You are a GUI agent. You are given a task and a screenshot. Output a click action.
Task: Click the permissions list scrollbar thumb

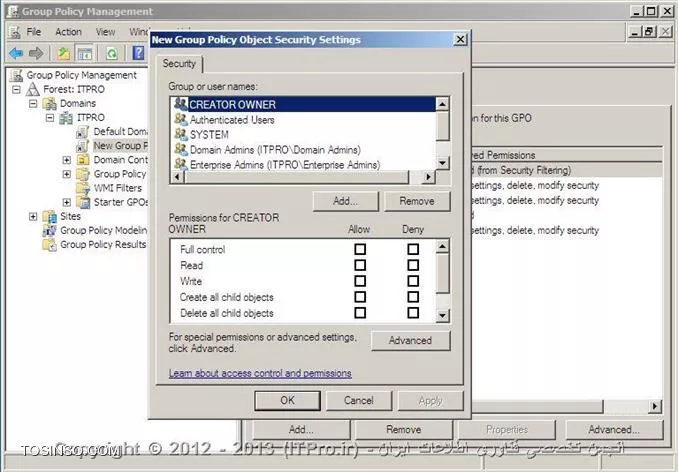pos(442,274)
